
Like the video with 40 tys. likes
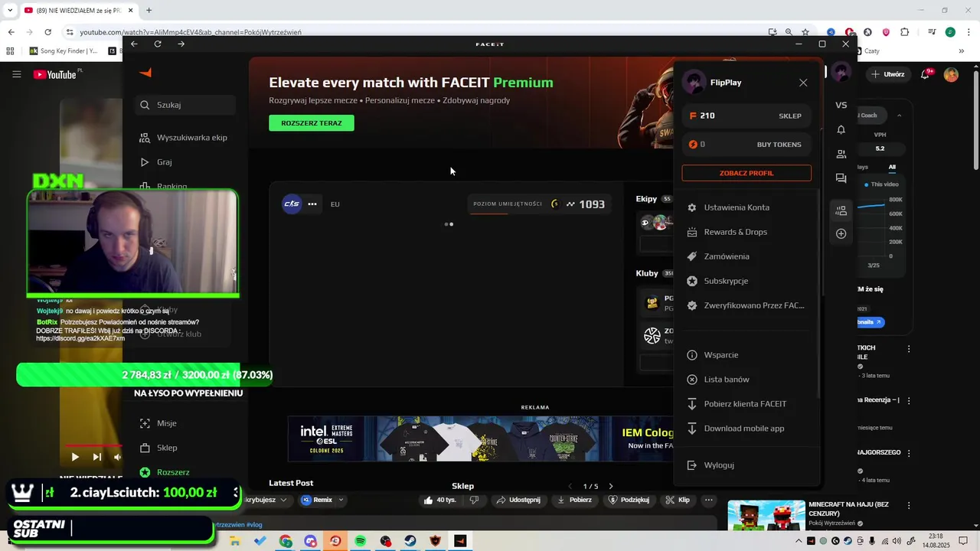coord(440,500)
